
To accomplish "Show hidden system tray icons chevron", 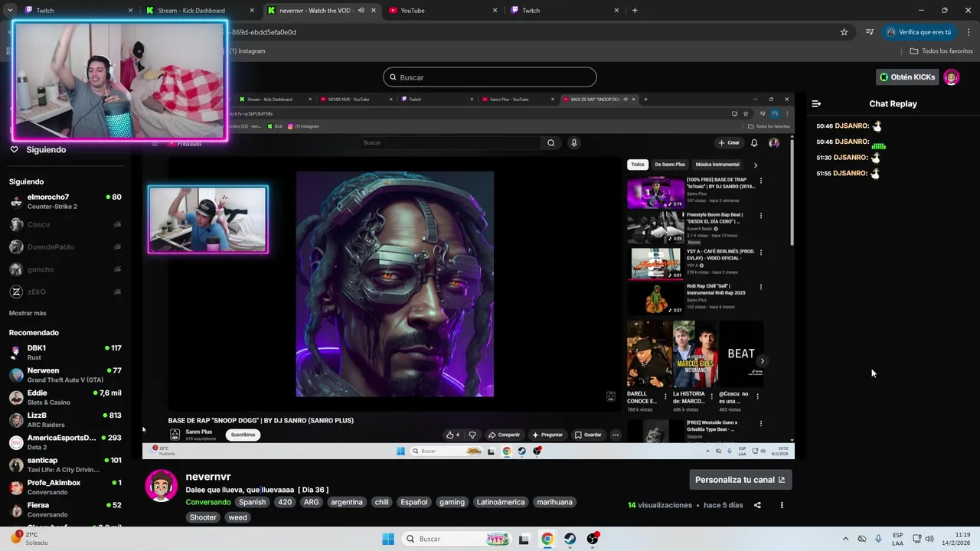I will point(845,539).
